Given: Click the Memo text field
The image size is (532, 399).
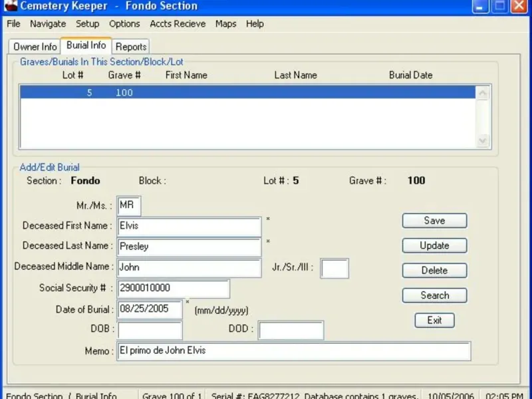Looking at the screenshot, I should tap(293, 351).
